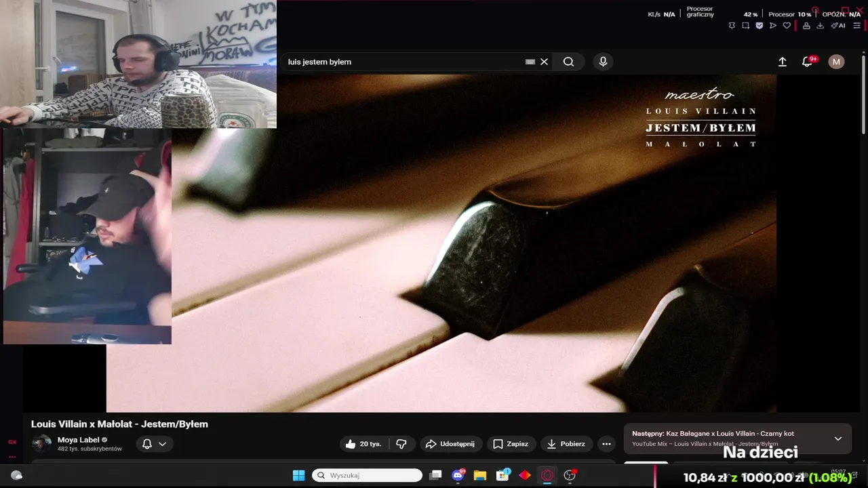Click the page vertical scrollbar thumb

[x=863, y=95]
